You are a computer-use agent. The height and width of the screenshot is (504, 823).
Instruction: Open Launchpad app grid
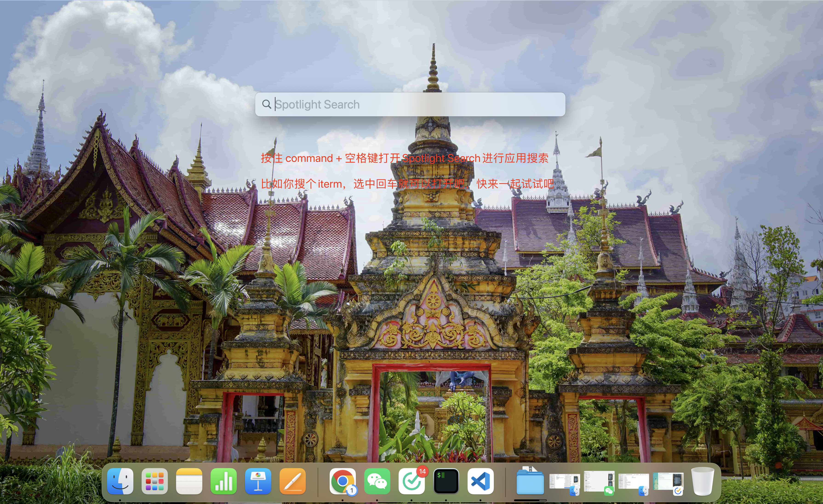[x=155, y=481]
